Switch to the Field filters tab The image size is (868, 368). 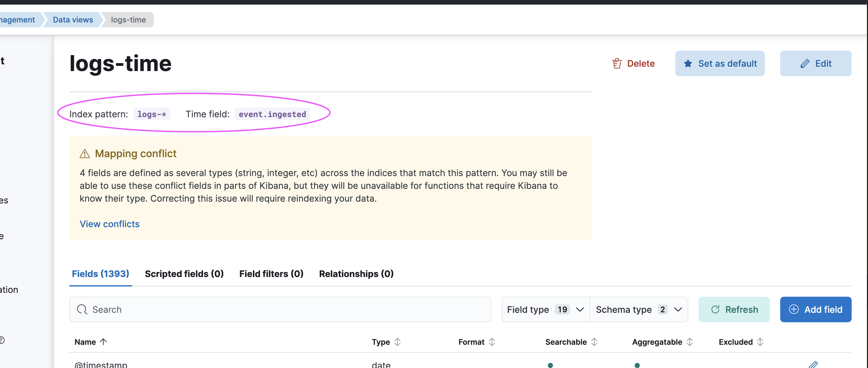[x=271, y=273]
